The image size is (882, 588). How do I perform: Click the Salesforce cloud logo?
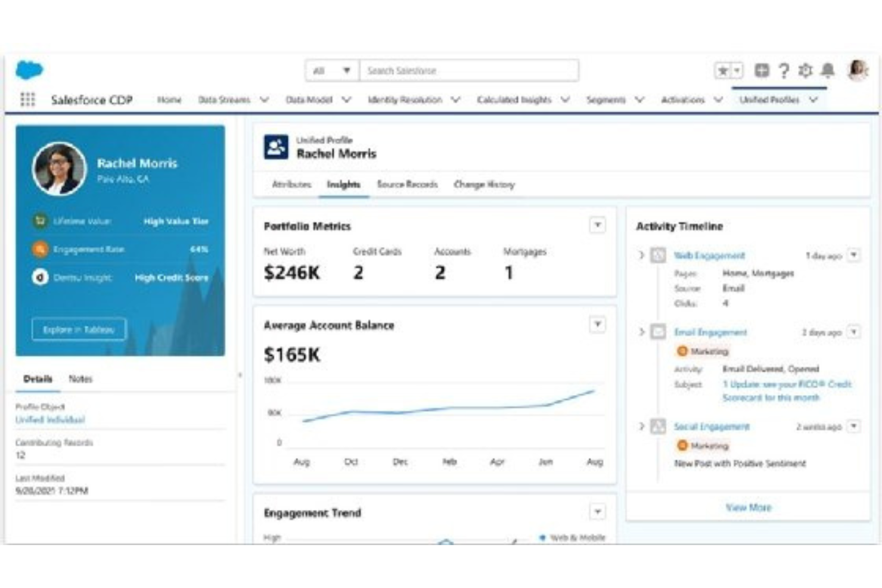point(29,70)
